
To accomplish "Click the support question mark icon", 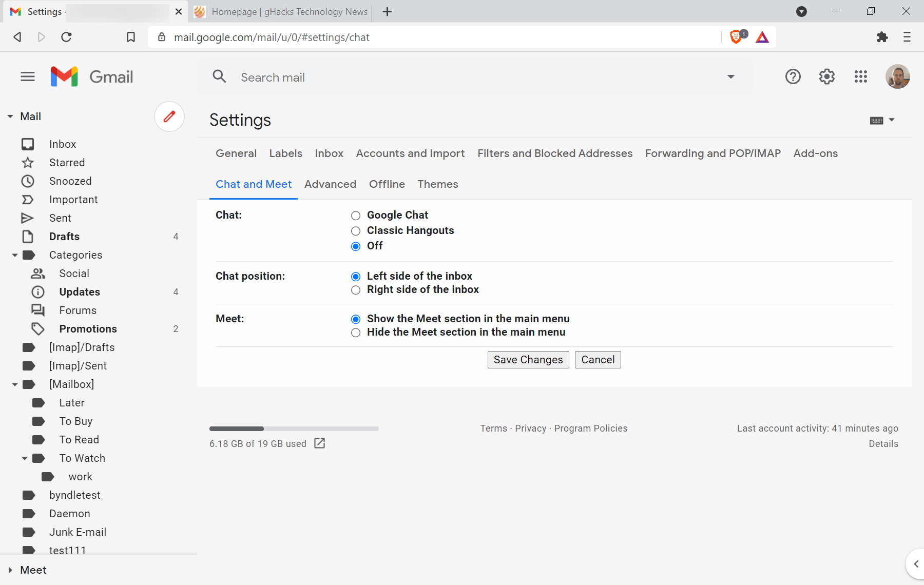I will pyautogui.click(x=793, y=77).
